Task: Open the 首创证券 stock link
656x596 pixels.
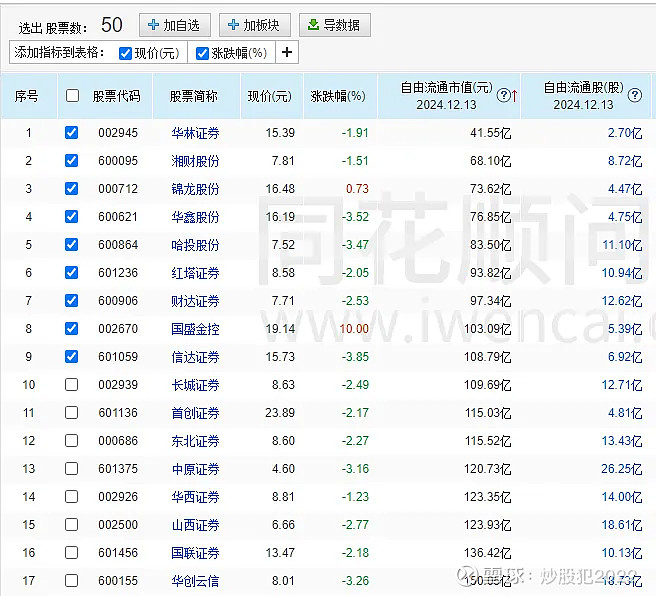Action: click(195, 413)
